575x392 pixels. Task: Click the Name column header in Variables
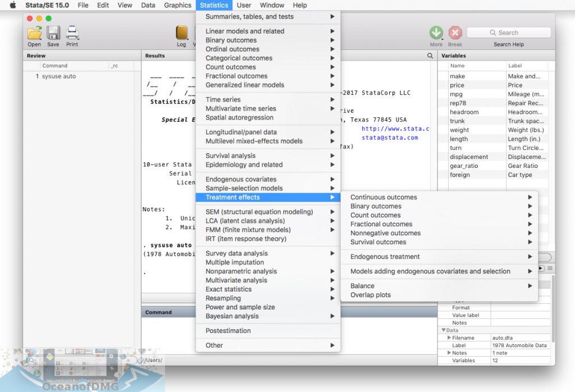point(477,66)
